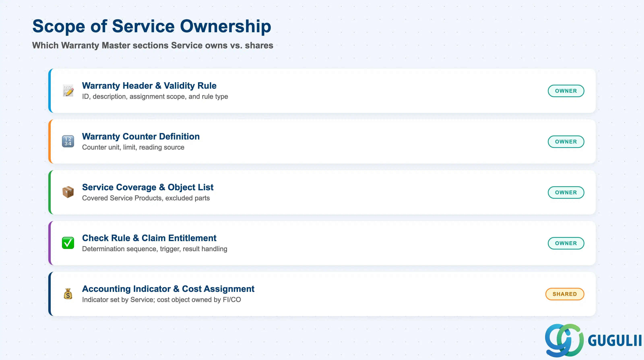This screenshot has width=644, height=360.
Task: Click OWNER badge for Service Coverage
Action: point(566,192)
